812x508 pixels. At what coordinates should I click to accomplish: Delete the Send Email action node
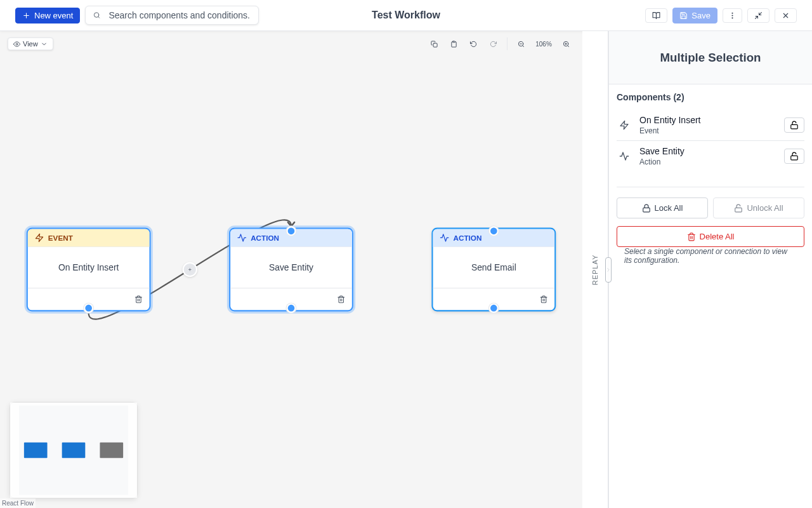pyautogui.click(x=544, y=298)
